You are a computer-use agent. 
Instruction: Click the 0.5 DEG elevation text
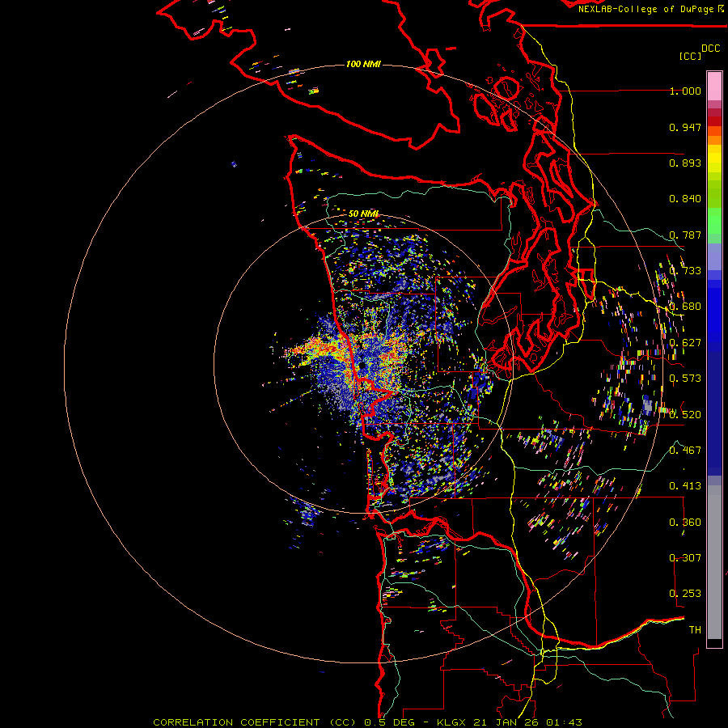pos(389,722)
